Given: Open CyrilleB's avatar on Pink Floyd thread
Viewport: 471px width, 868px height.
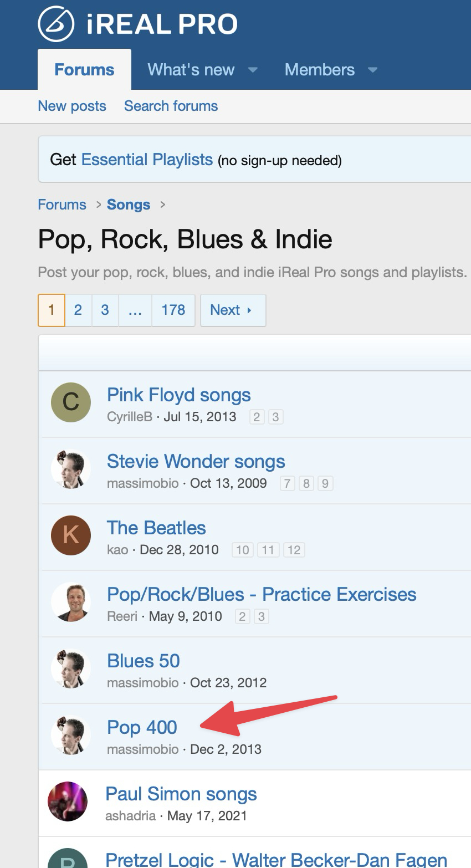Looking at the screenshot, I should 71,402.
